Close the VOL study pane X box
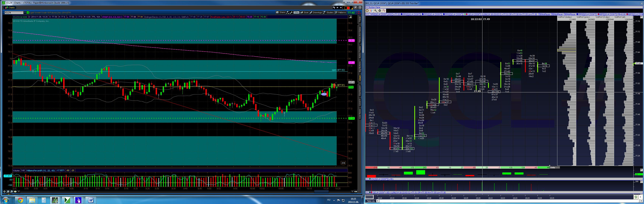The width and height of the screenshot is (644, 204). click(x=367, y=179)
